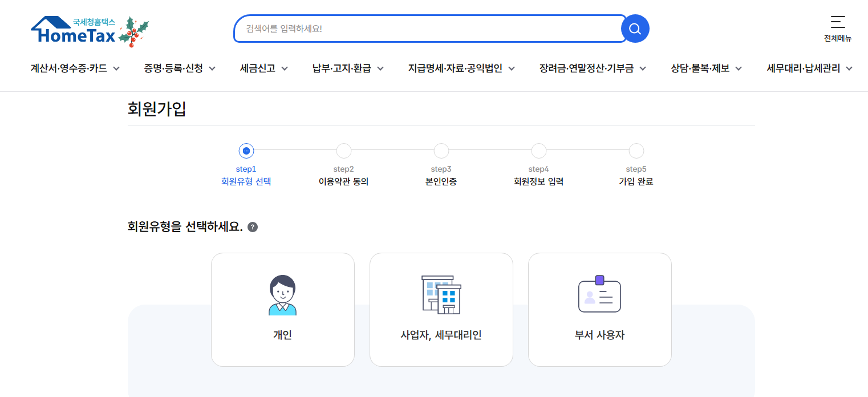Screen dimensions: 868x397
Task: Expand the 납부·고지·환급 chevron
Action: [x=380, y=68]
